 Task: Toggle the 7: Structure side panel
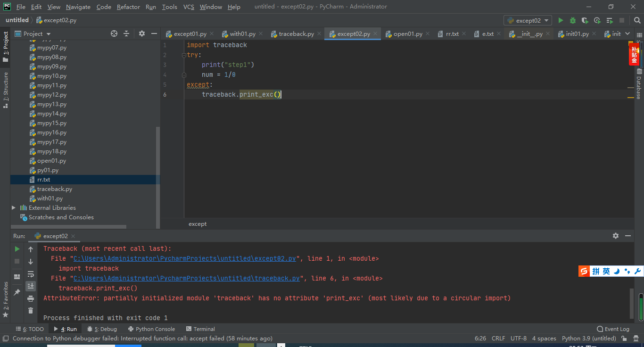coord(5,90)
